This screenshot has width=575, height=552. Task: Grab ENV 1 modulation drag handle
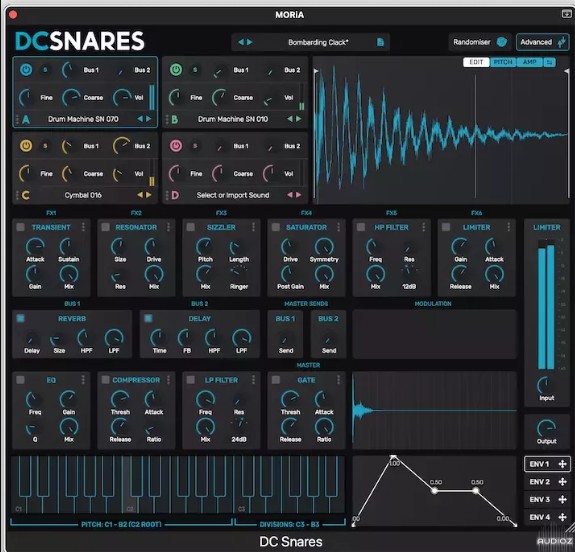(562, 464)
